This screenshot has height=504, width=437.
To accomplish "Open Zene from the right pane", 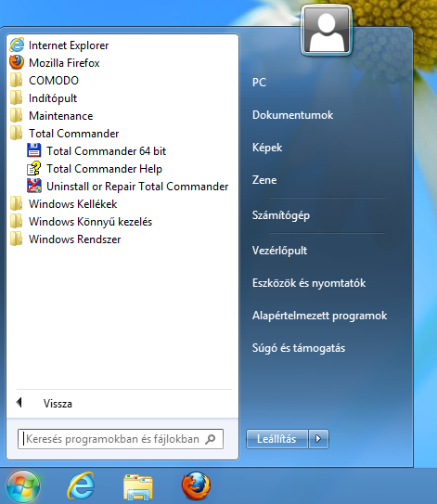I will pyautogui.click(x=264, y=180).
